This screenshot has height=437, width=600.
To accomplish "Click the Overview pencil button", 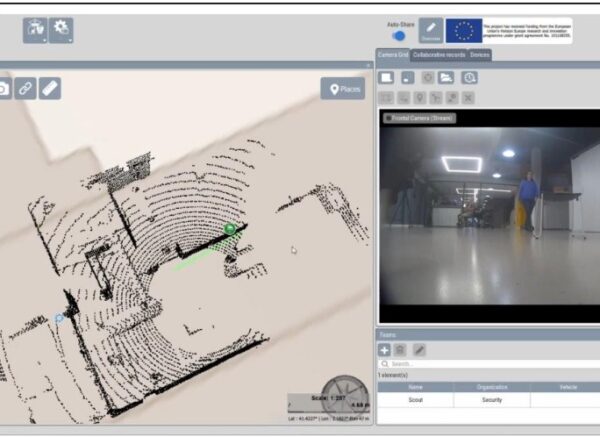I will tap(430, 30).
